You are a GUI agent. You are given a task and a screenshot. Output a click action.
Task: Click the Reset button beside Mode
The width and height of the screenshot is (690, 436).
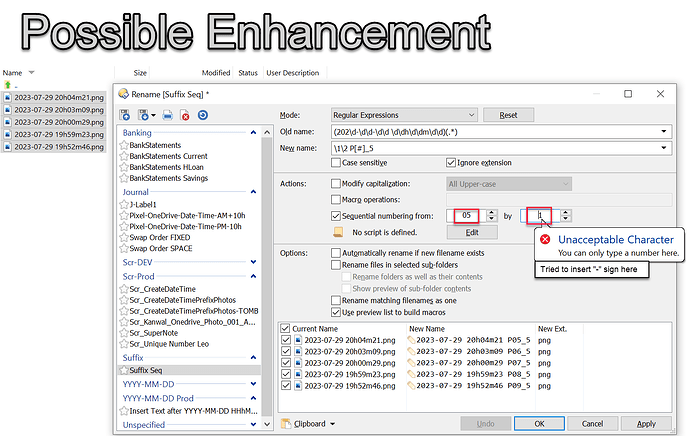(x=508, y=115)
